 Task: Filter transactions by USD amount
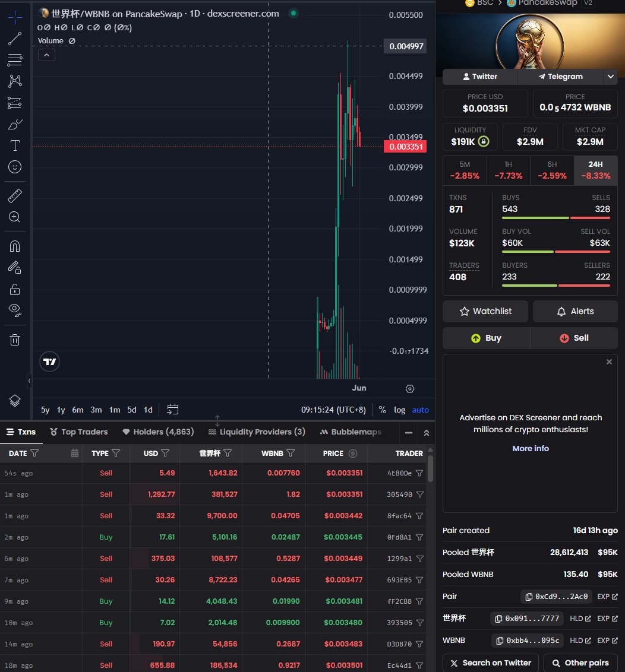(x=165, y=453)
